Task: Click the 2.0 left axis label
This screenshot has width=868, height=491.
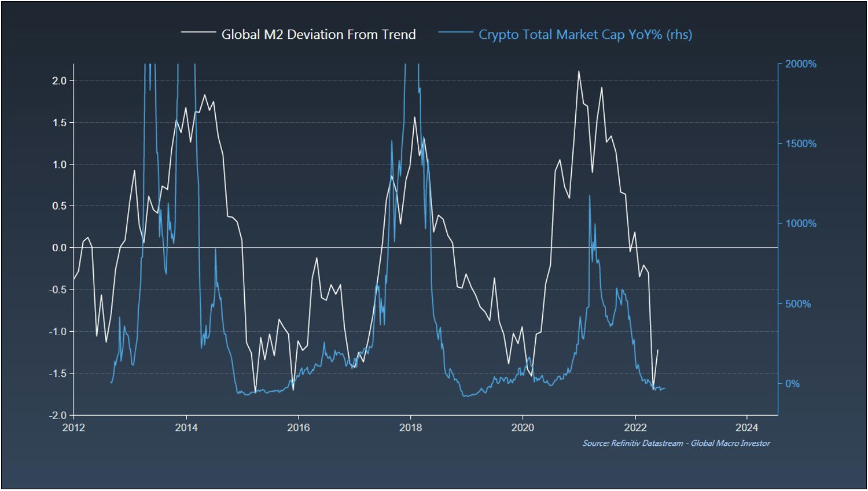Action: point(59,80)
